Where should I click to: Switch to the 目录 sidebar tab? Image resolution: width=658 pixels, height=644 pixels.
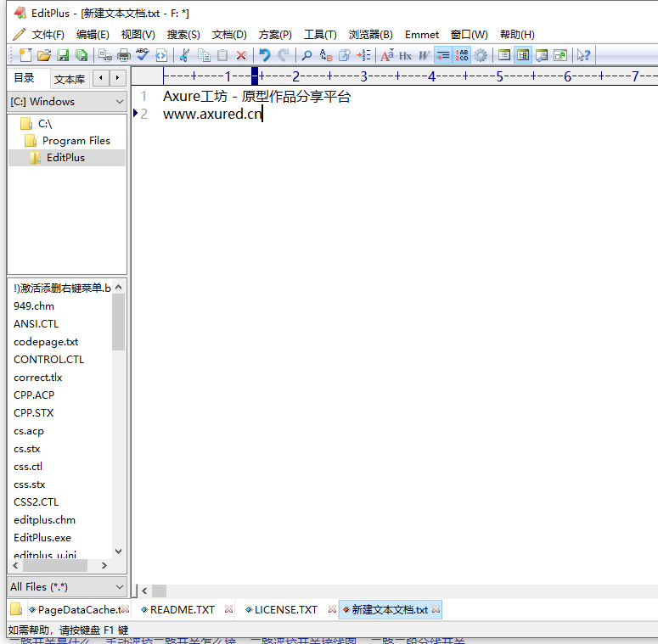tap(24, 77)
